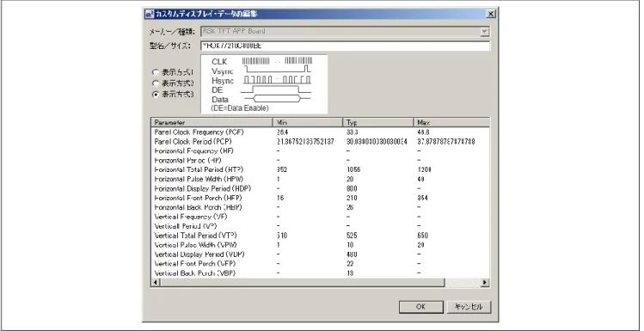This screenshot has height=331, width=644.
Task: Click the VTP Max value 650
Action: click(423, 236)
